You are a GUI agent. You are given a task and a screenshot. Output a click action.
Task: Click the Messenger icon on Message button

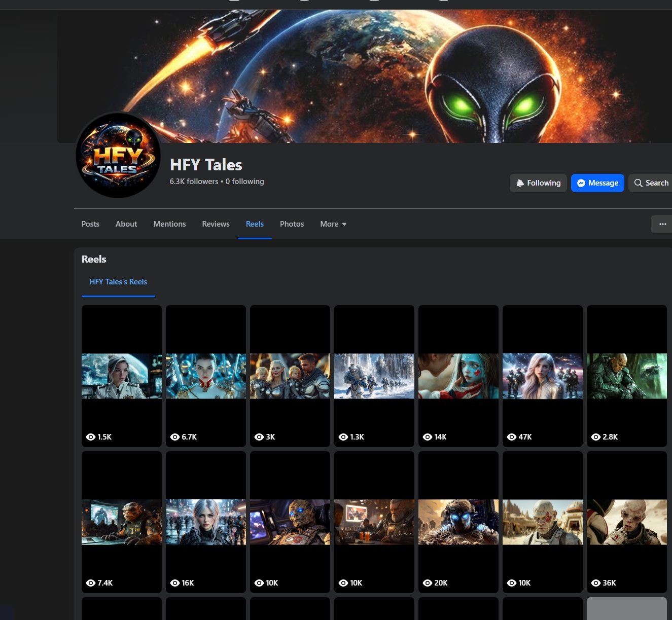(581, 183)
